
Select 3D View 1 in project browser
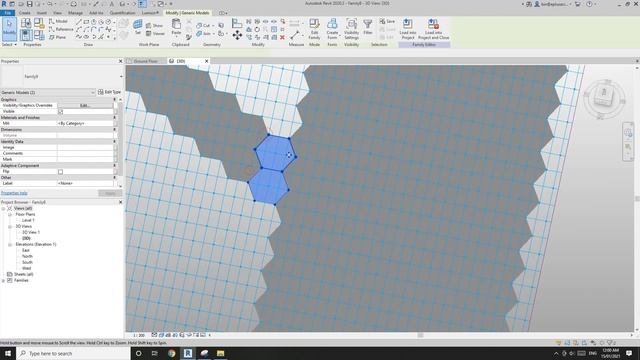click(x=31, y=232)
